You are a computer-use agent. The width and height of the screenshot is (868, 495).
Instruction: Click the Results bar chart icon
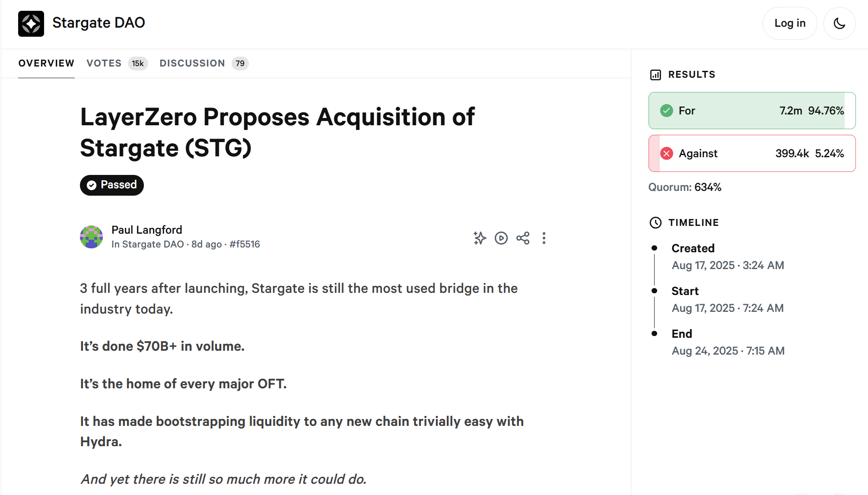coord(655,75)
